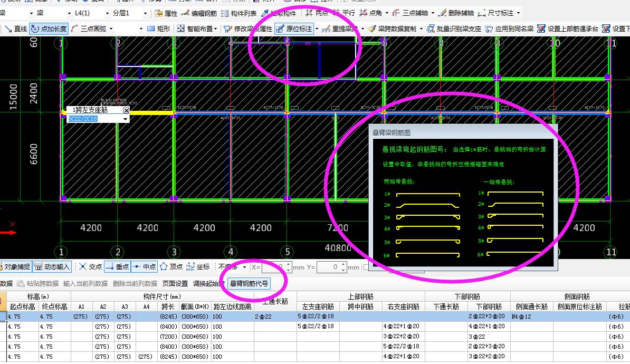Click 批量识别梁支座 batch support recognition
Screen dimensions: 630x364
point(454,29)
